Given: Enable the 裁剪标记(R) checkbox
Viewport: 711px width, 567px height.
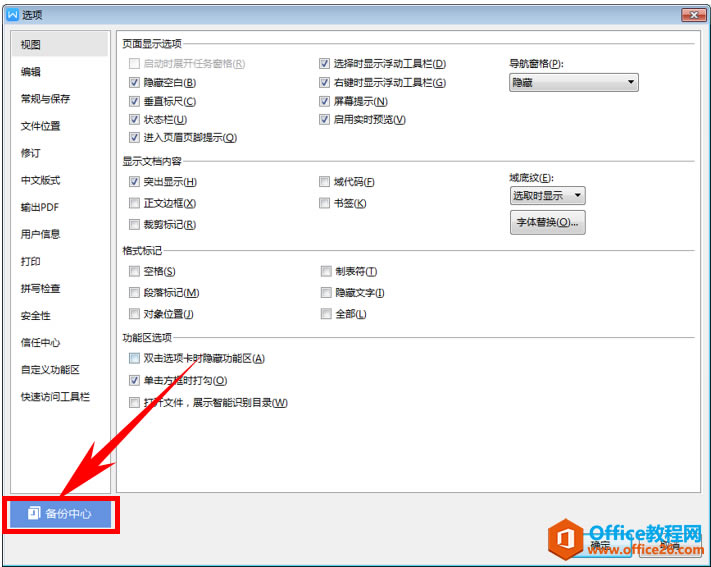Looking at the screenshot, I should [x=134, y=225].
